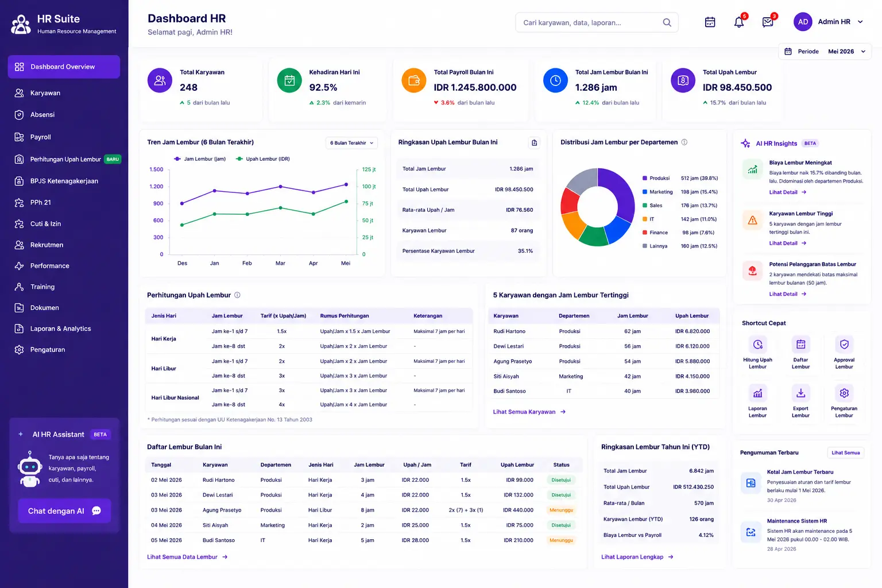The image size is (882, 588).
Task: Click the Maintenance Sistem HR announcement icon
Action: click(751, 532)
